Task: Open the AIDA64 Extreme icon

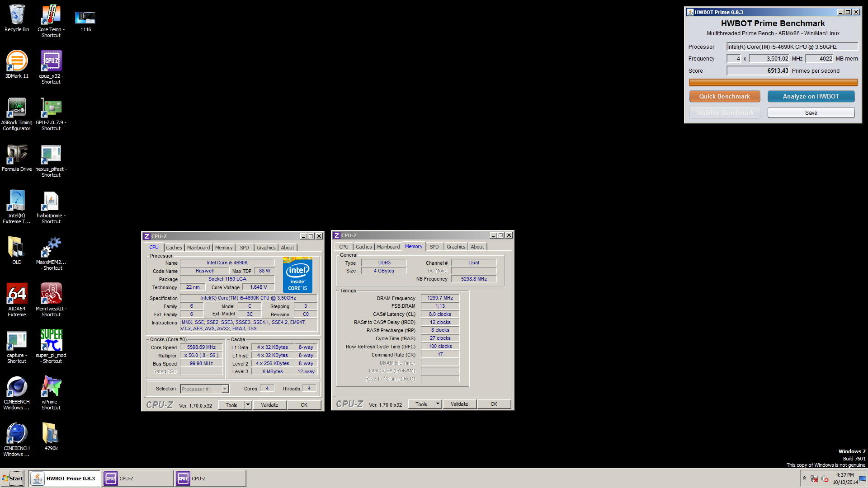Action: coord(17,300)
